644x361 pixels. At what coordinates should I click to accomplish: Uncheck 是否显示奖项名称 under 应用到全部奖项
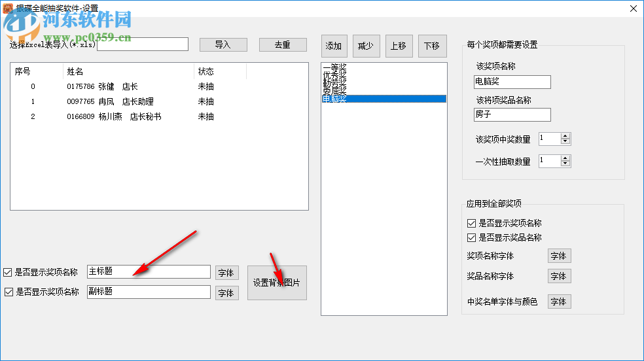tap(471, 223)
